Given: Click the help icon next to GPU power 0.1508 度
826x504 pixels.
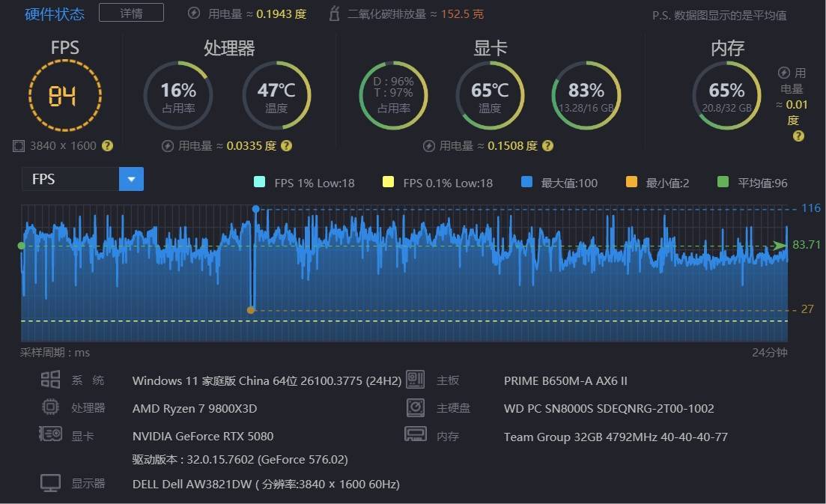Looking at the screenshot, I should 547,146.
